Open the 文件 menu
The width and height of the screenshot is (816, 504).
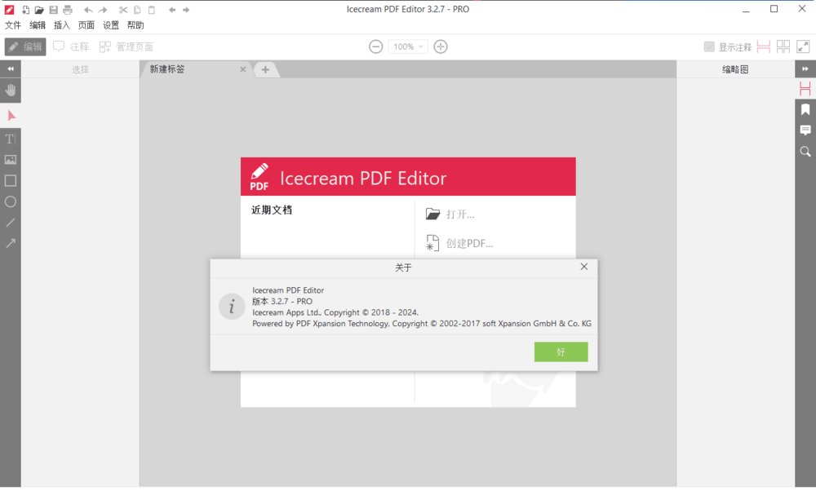13,24
